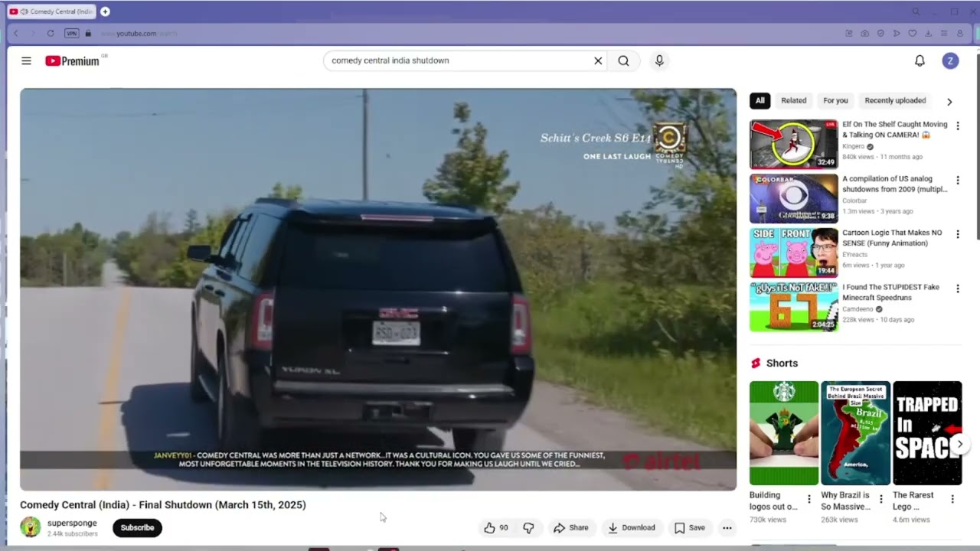The image size is (980, 551).
Task: Toggle the browser VPN badge
Action: (x=71, y=33)
